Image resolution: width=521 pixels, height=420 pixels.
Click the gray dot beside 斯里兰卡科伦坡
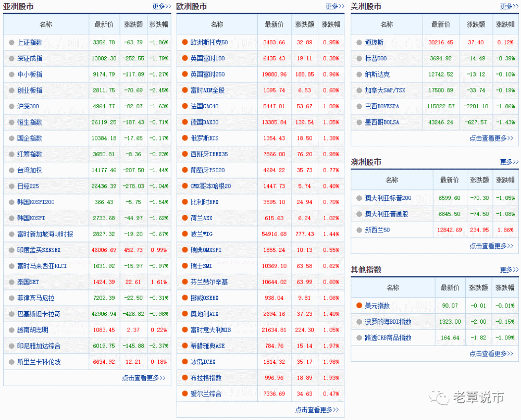pyautogui.click(x=11, y=362)
